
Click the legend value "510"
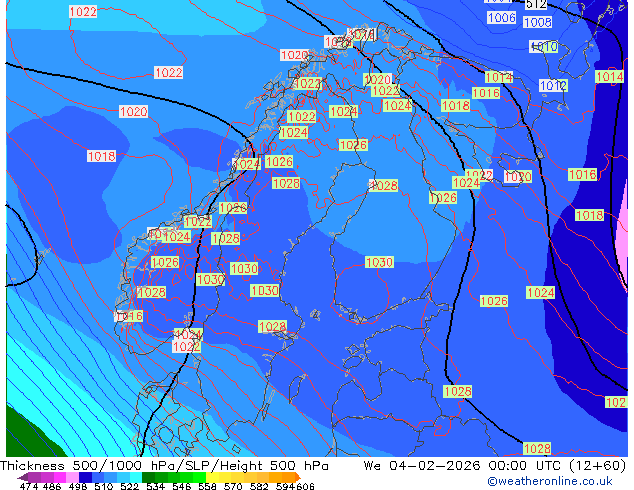104,486
